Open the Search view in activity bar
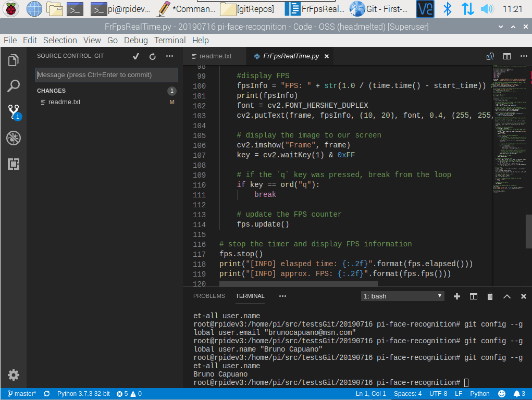The width and height of the screenshot is (532, 400). coord(14,86)
